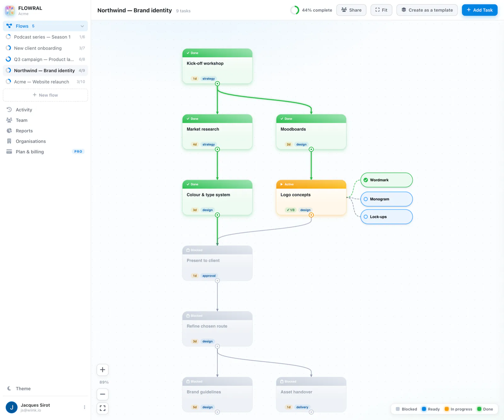Screen dimensions: 504x420
Task: Toggle the Theme moon option
Action: pos(45,388)
